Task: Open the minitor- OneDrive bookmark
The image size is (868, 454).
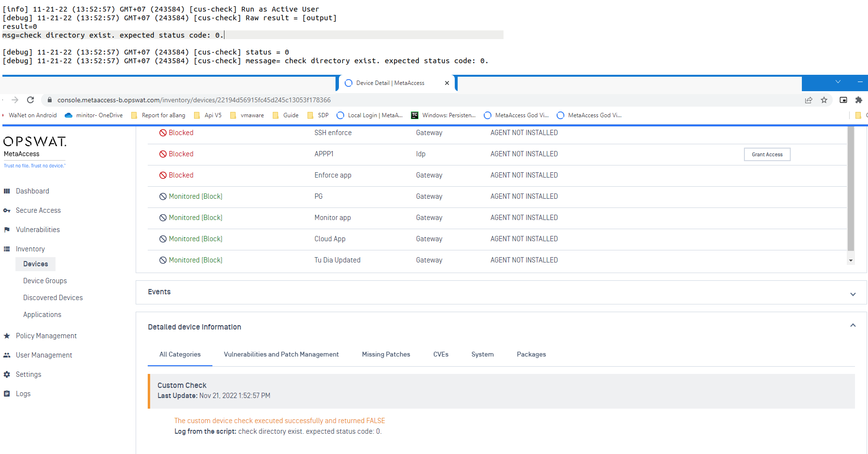Action: click(x=94, y=115)
